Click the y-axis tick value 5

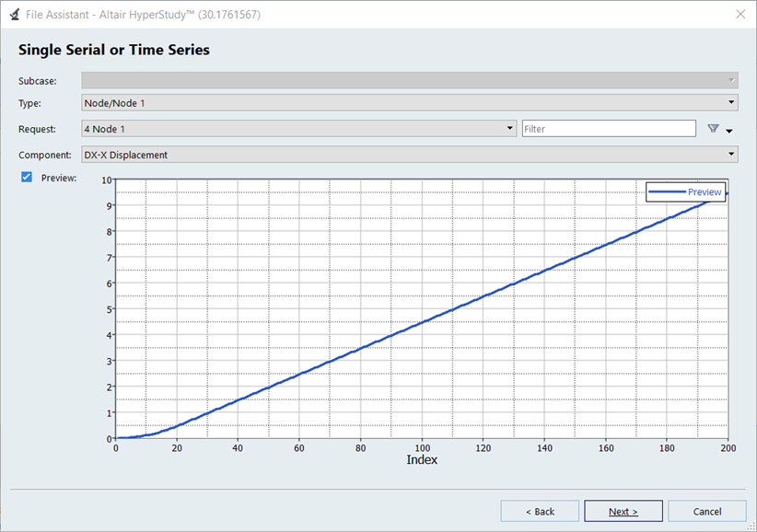click(109, 309)
